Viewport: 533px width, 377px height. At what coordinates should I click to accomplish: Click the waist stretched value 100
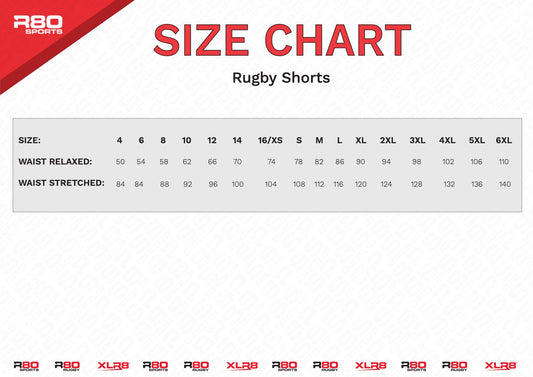238,184
